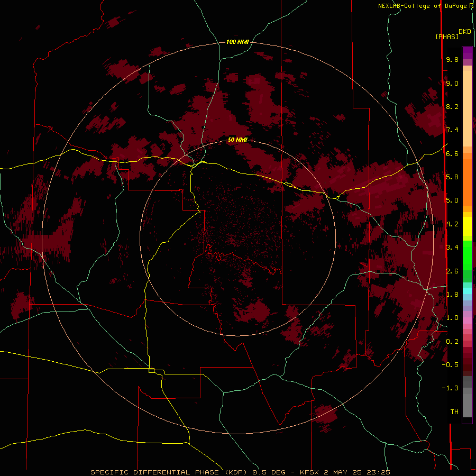
Task: Click the 8.2 legend value
Action: [452, 106]
